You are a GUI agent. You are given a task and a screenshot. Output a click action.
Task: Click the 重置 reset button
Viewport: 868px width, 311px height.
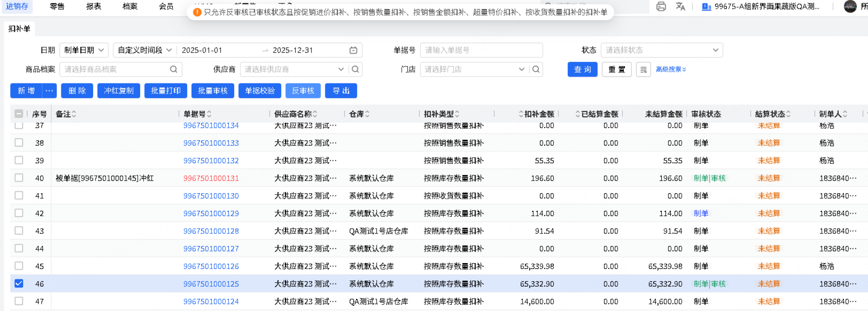click(617, 69)
